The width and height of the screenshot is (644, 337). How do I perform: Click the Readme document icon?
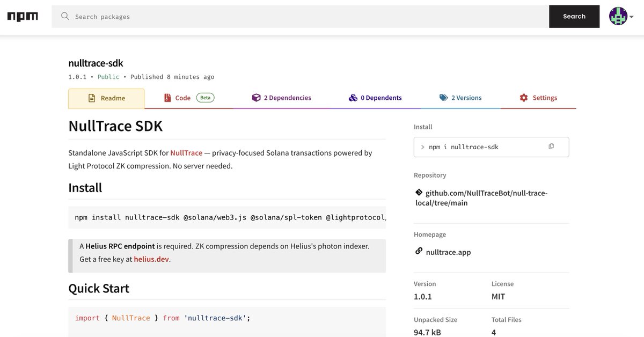pyautogui.click(x=91, y=98)
